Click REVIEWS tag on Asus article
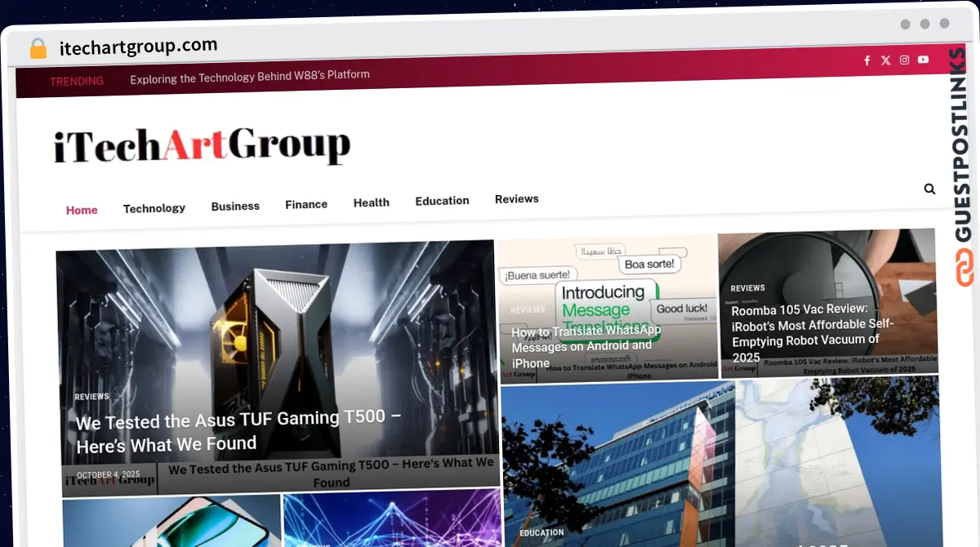This screenshot has height=547, width=980. (x=91, y=397)
